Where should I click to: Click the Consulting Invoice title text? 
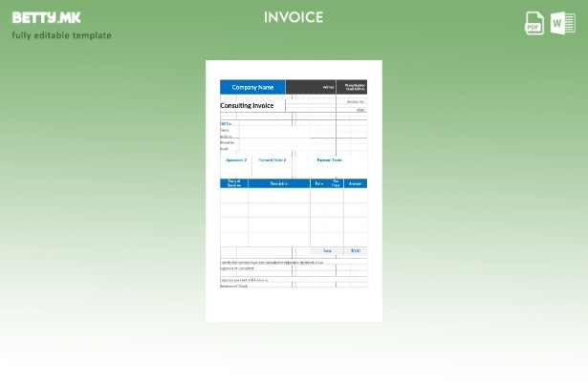click(247, 106)
